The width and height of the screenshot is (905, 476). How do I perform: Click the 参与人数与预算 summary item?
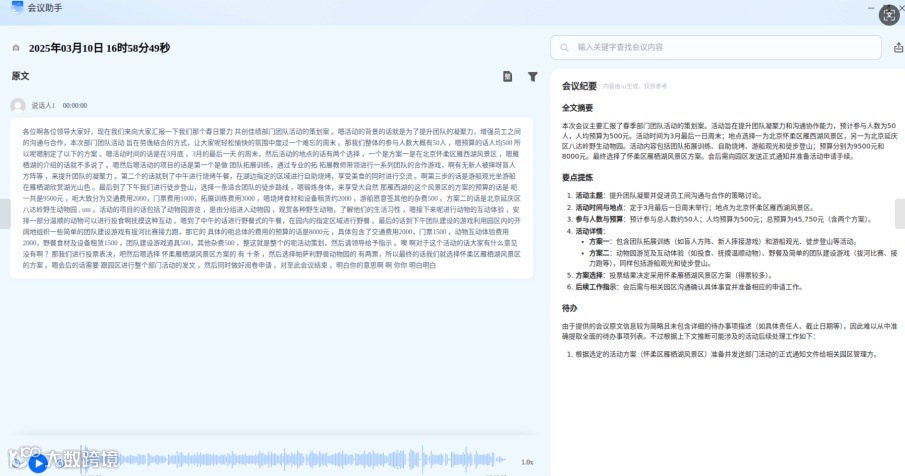(x=720, y=219)
